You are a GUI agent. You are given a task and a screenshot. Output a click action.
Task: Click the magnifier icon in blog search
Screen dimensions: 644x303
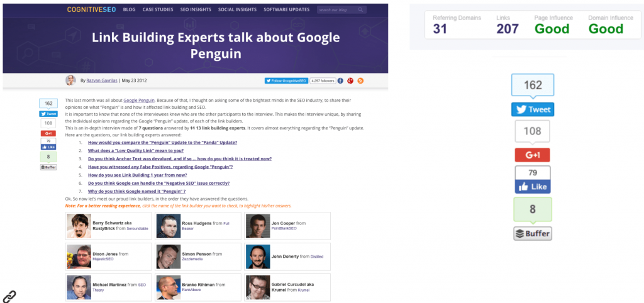(x=360, y=9)
